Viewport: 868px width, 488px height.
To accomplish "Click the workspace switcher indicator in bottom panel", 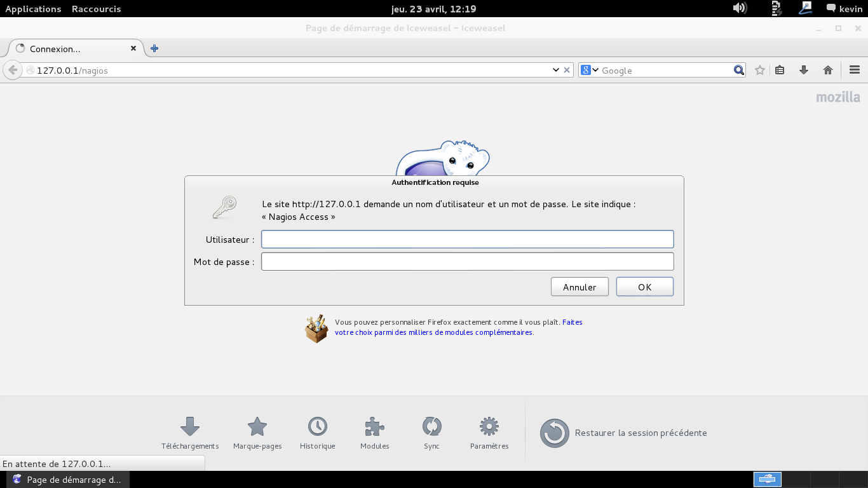I will pos(768,479).
